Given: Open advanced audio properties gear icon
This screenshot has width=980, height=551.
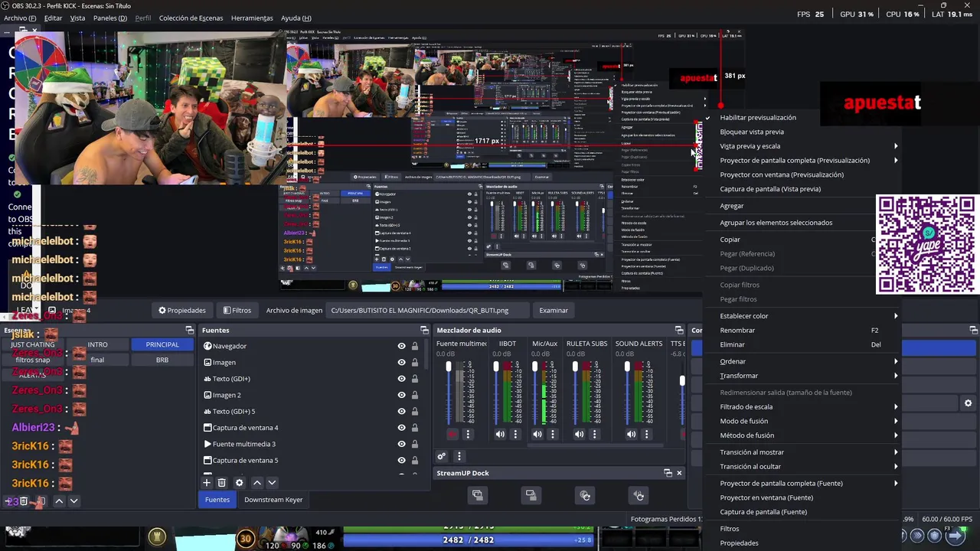Looking at the screenshot, I should tap(442, 456).
